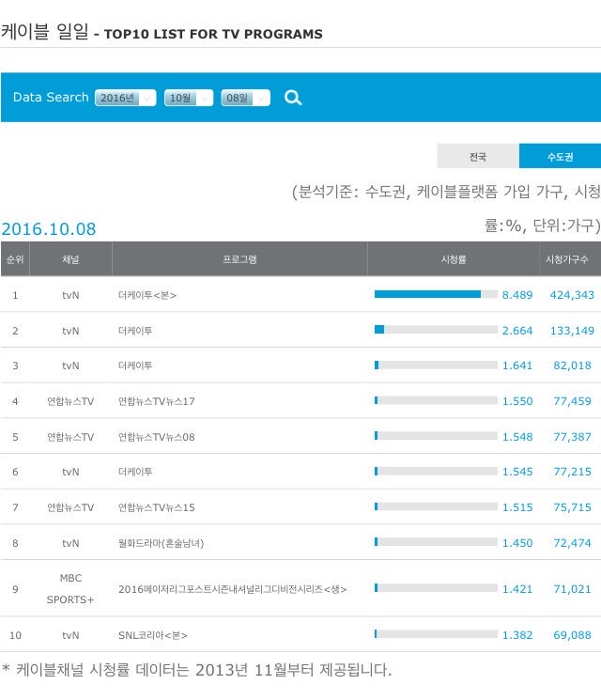
Task: Click rating value 1.450
Action: coord(517,543)
